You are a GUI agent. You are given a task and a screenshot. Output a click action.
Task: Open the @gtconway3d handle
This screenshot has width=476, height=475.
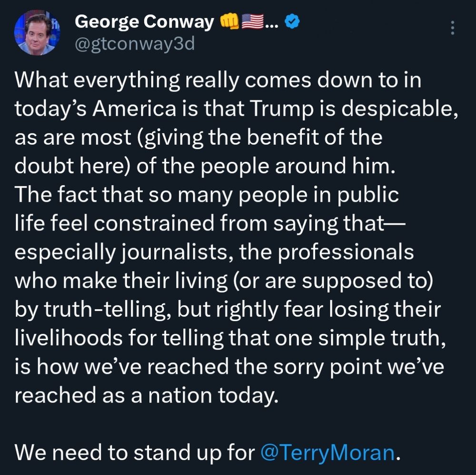[x=135, y=44]
